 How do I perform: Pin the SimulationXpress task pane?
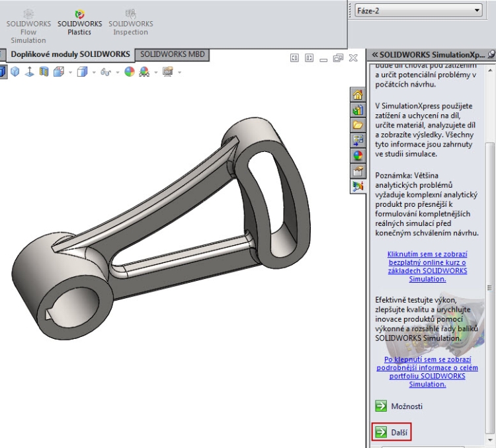[x=491, y=54]
